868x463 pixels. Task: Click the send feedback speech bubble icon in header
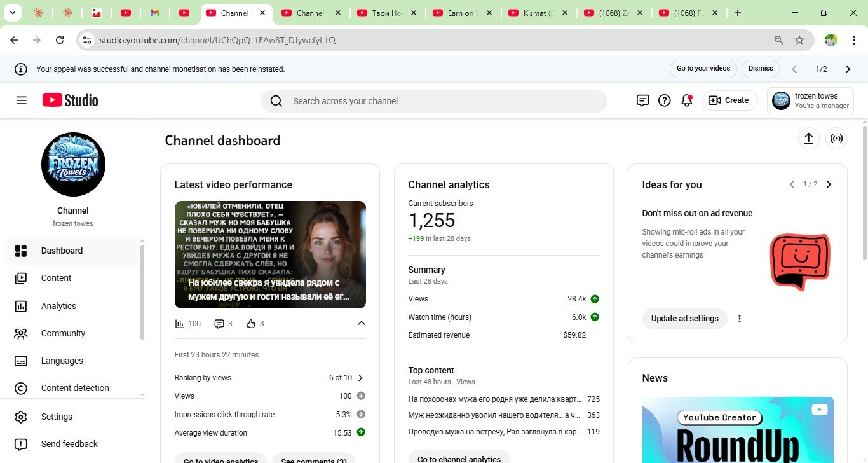[x=642, y=100]
